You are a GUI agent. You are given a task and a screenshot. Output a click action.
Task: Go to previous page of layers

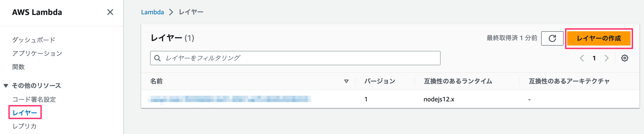(x=582, y=58)
